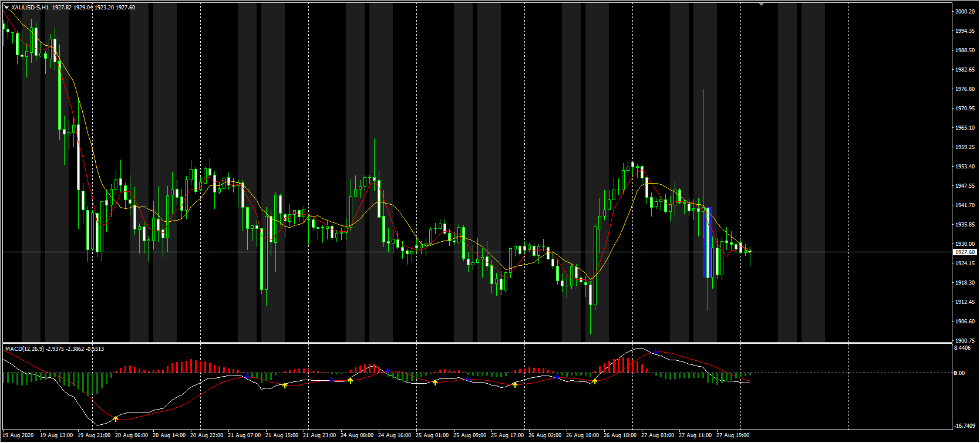The height and width of the screenshot is (443, 980).
Task: Click the 26 Aug 18:00 time label
Action: coord(620,435)
